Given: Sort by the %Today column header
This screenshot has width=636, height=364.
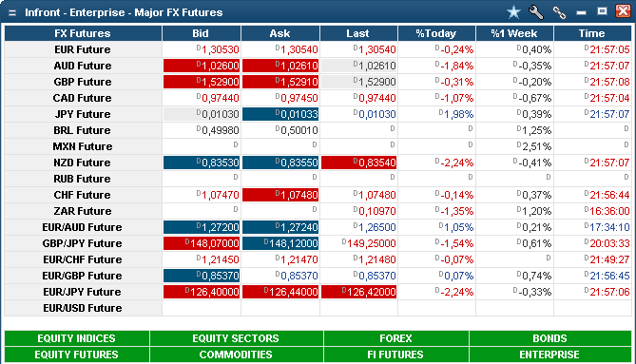Looking at the screenshot, I should (436, 33).
